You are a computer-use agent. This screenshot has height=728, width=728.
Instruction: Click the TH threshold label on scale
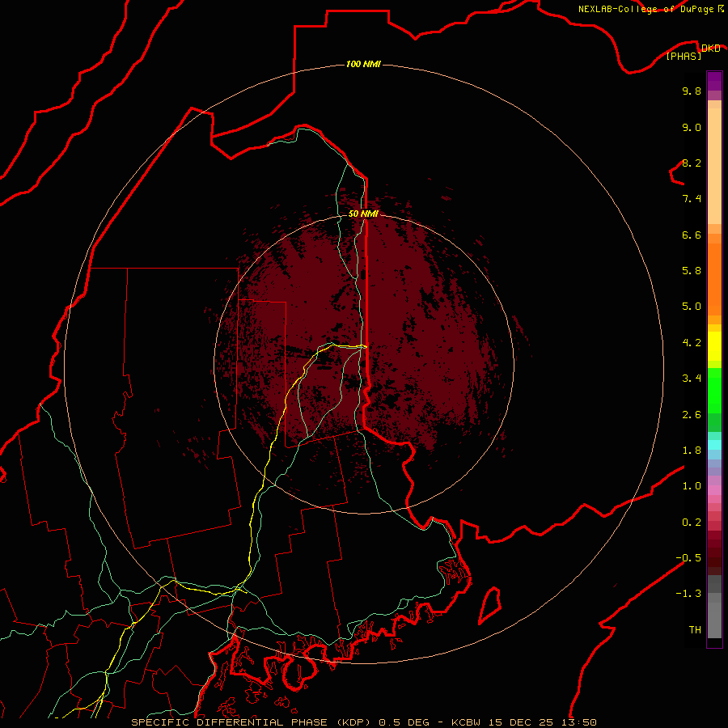point(695,630)
